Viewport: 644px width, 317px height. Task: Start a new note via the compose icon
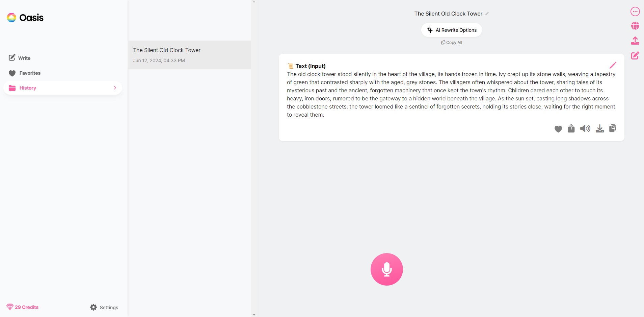click(x=635, y=55)
